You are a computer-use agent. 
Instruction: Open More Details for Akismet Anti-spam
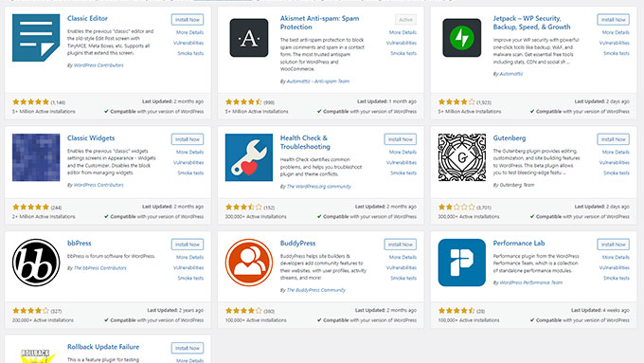(x=402, y=32)
